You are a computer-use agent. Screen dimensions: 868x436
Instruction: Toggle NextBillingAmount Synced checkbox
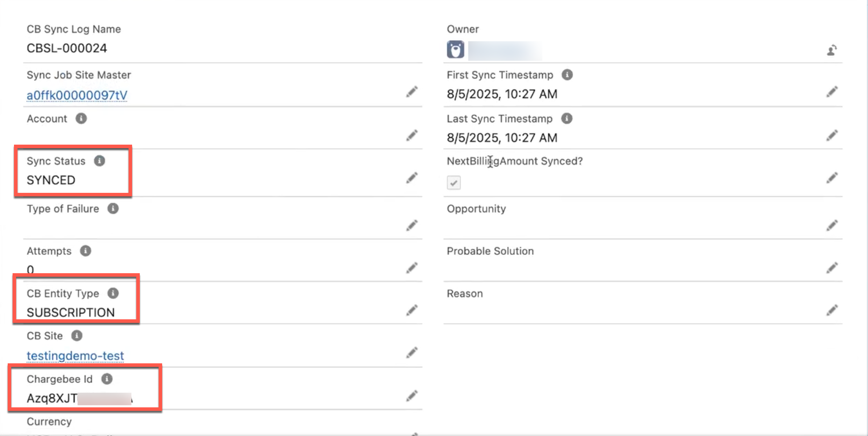point(454,183)
